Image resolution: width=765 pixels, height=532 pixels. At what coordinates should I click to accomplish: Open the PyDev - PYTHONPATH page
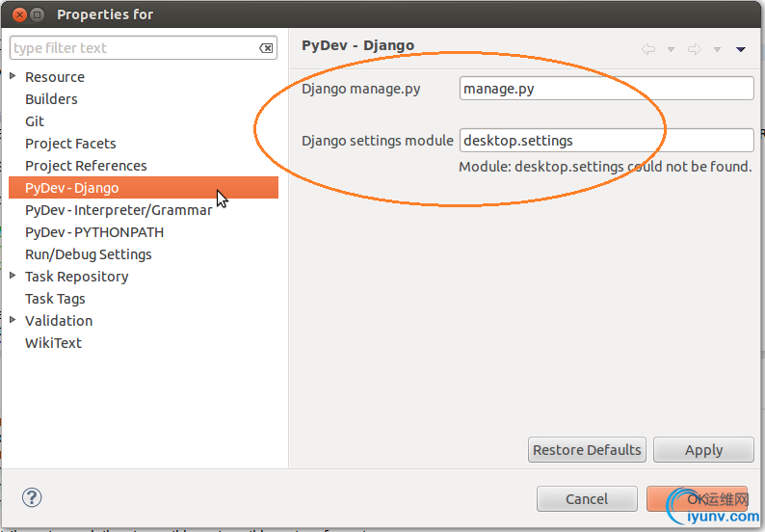(x=94, y=232)
